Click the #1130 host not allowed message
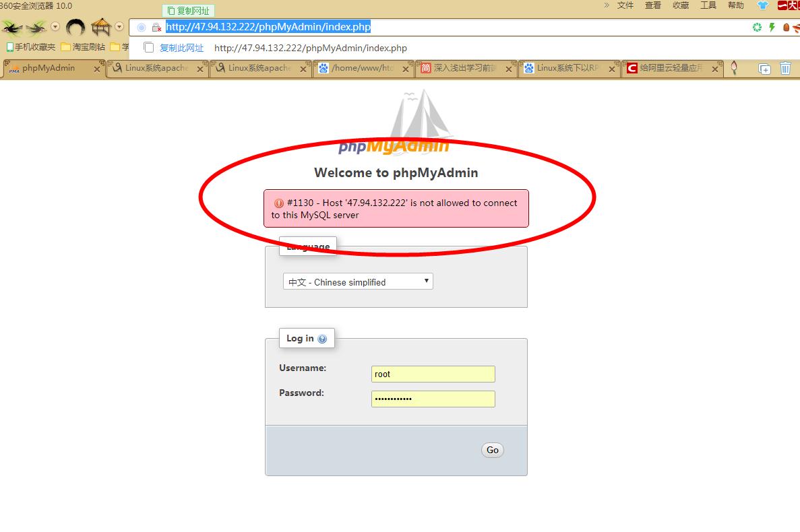The width and height of the screenshot is (800, 532). [396, 208]
